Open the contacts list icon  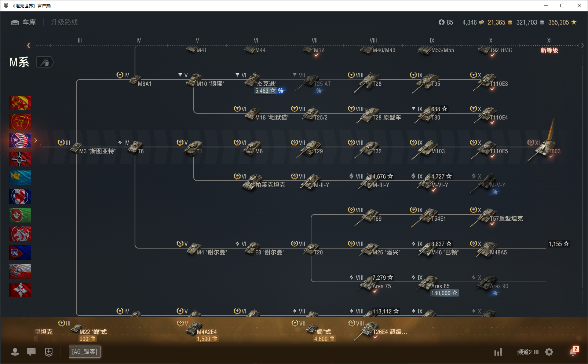pyautogui.click(x=15, y=352)
